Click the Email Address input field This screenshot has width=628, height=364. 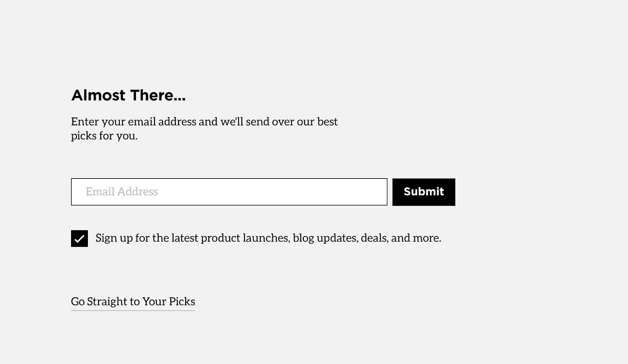pos(229,192)
